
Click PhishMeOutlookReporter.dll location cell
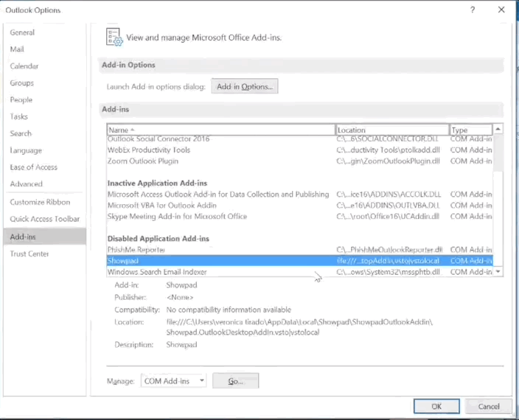tap(389, 250)
